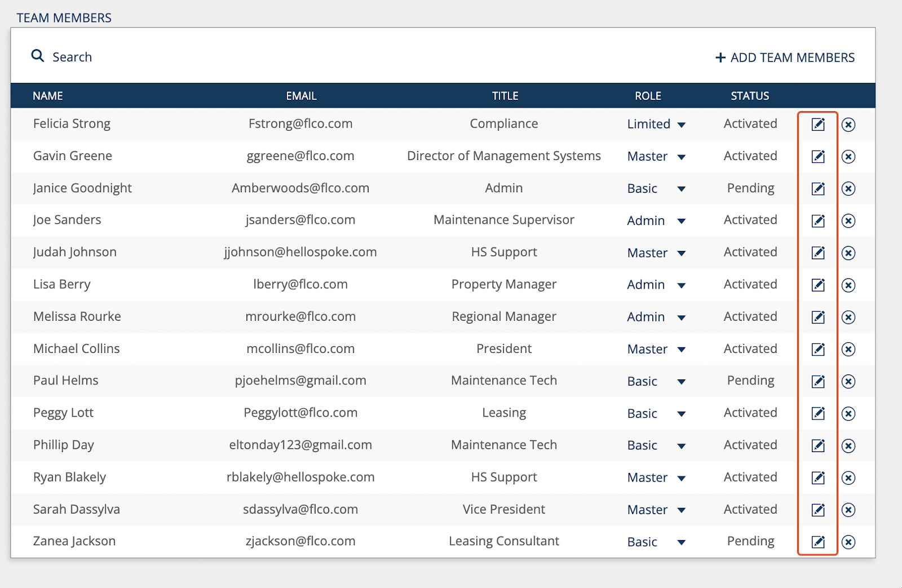The image size is (902, 588).
Task: Edit Ryan Blakely's details
Action: (818, 478)
